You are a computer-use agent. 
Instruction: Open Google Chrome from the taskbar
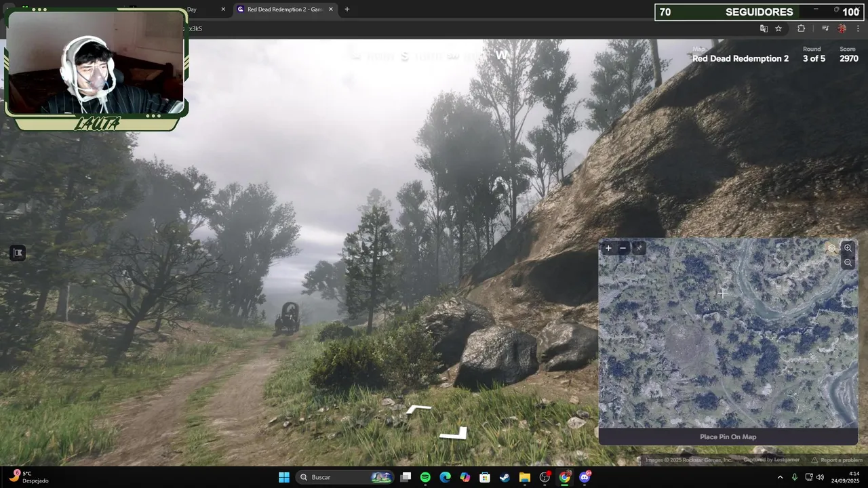(x=564, y=477)
